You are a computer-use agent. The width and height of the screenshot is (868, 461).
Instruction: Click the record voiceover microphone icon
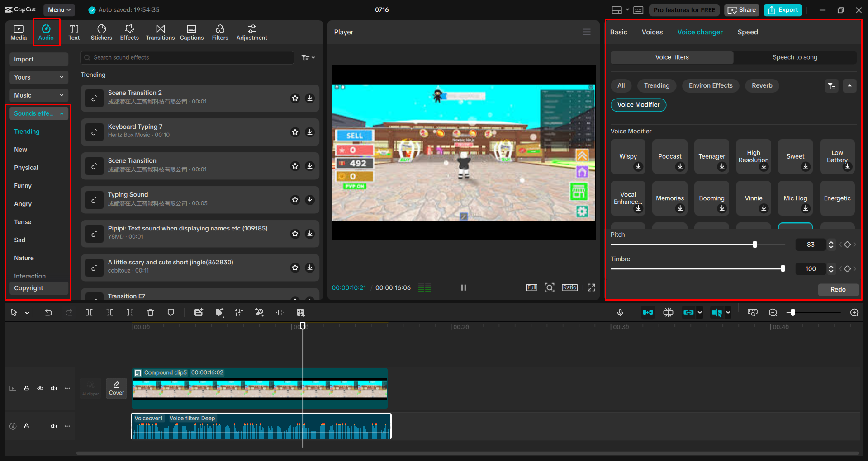[x=620, y=312]
